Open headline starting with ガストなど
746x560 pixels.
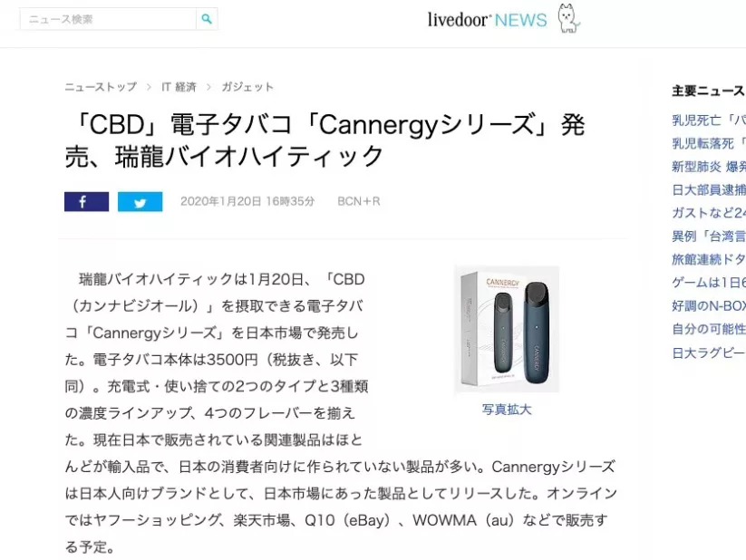pyautogui.click(x=709, y=213)
